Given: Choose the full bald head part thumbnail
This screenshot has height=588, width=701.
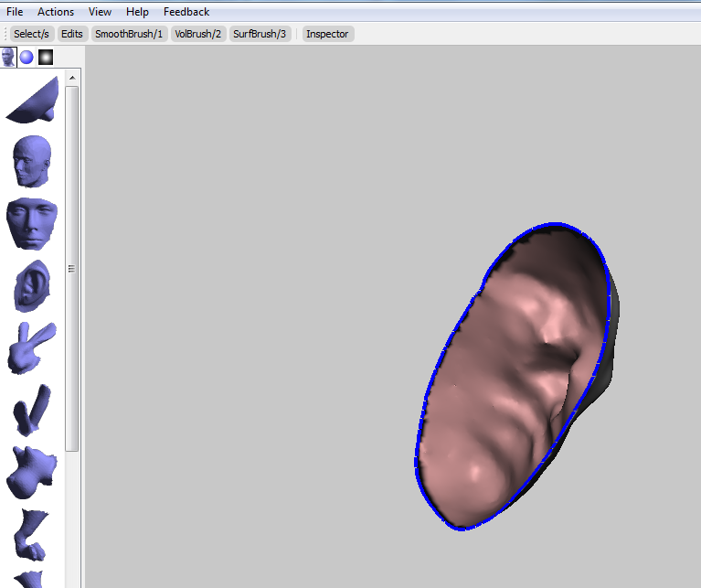Looking at the screenshot, I should click(32, 162).
